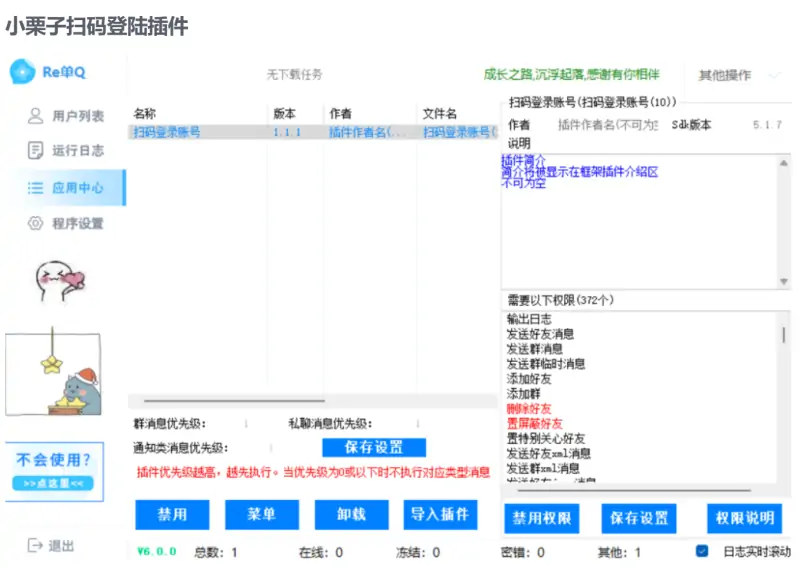This screenshot has width=800, height=569.
Task: Click the green 成长之路 slogan text
Action: [x=571, y=75]
